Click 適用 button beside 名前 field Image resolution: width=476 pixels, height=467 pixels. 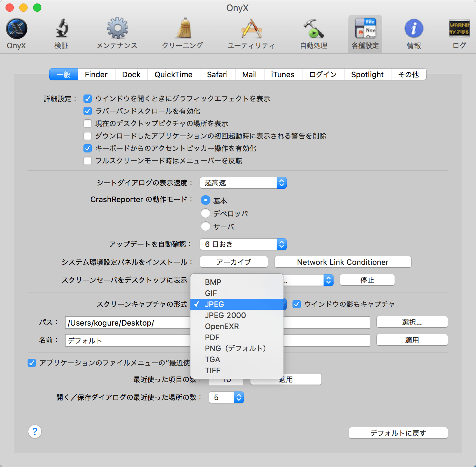412,340
